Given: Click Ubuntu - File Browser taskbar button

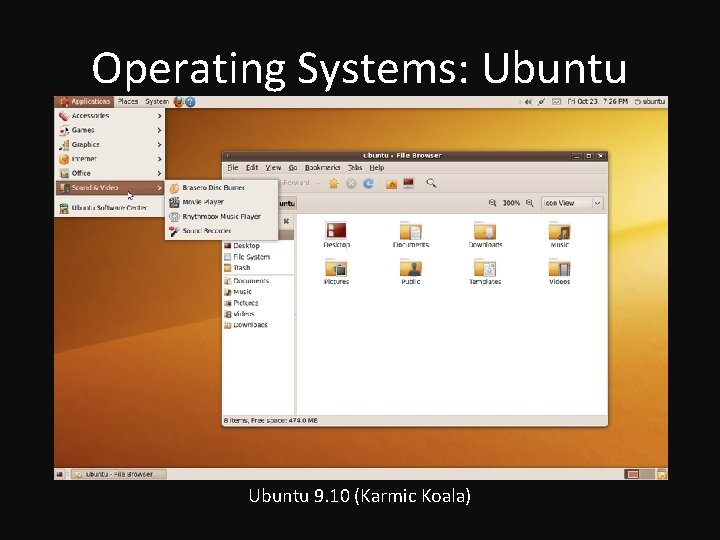Looking at the screenshot, I should pos(118,474).
